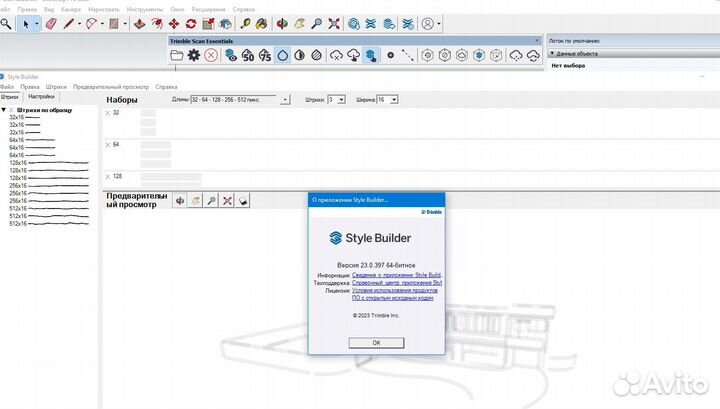Click Pan icon in preview toolbar

pyautogui.click(x=196, y=201)
